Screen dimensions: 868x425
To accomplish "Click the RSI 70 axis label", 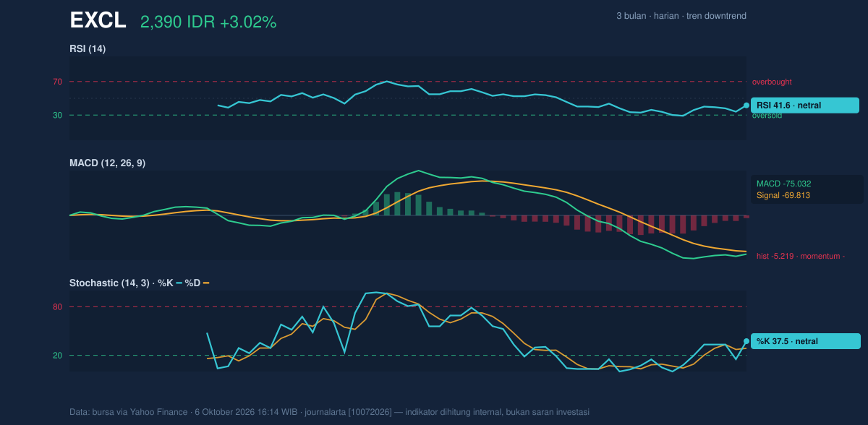I will click(x=57, y=82).
